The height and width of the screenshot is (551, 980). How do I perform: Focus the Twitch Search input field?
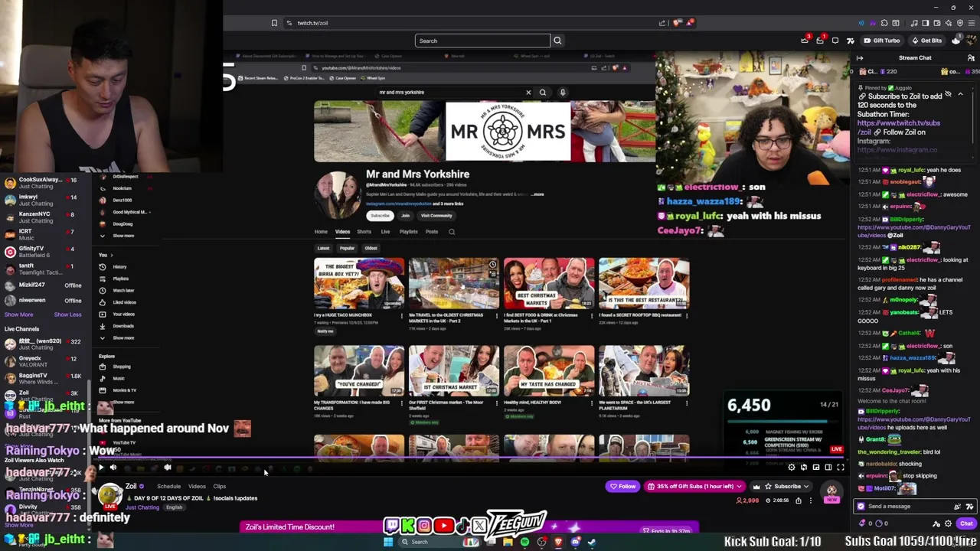(x=482, y=41)
